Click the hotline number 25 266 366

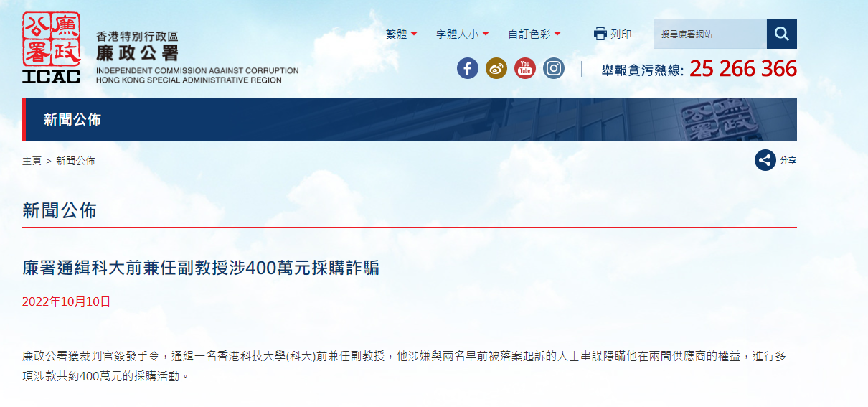click(x=742, y=69)
